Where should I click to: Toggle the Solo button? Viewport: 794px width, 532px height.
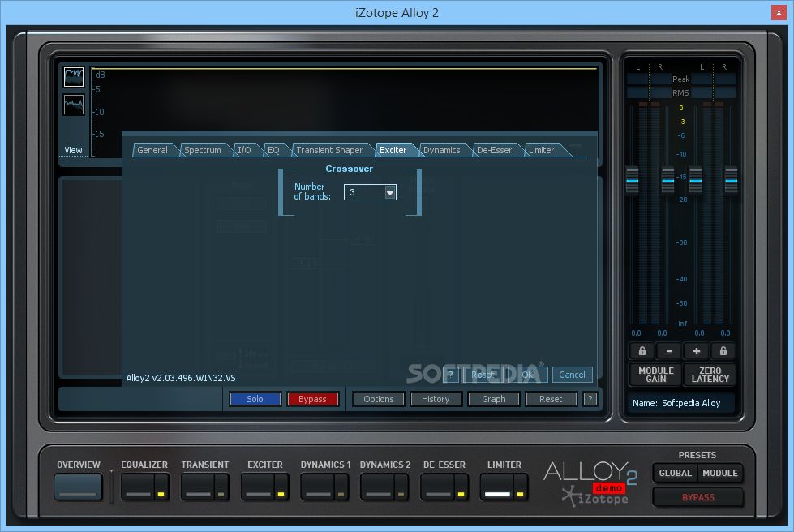point(255,399)
